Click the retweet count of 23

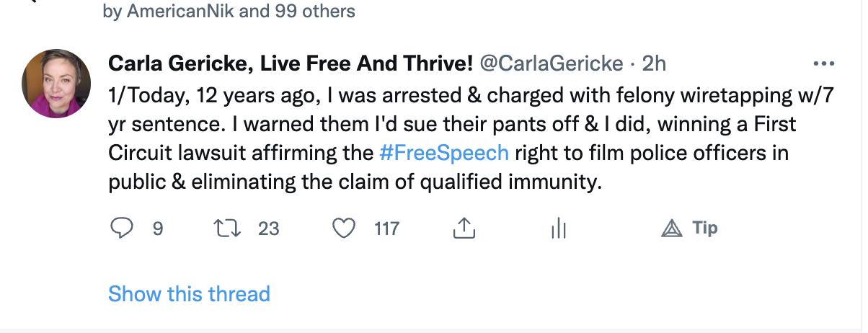268,228
